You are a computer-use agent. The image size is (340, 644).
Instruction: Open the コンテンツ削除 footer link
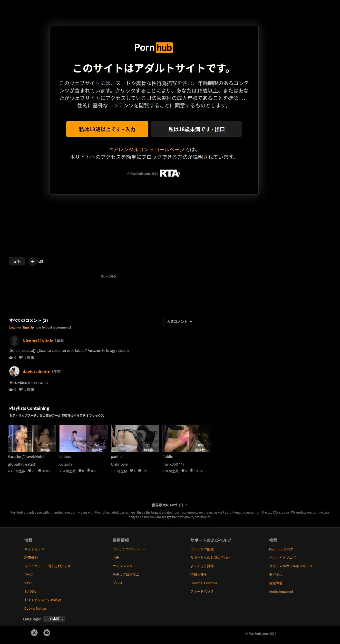(202, 549)
